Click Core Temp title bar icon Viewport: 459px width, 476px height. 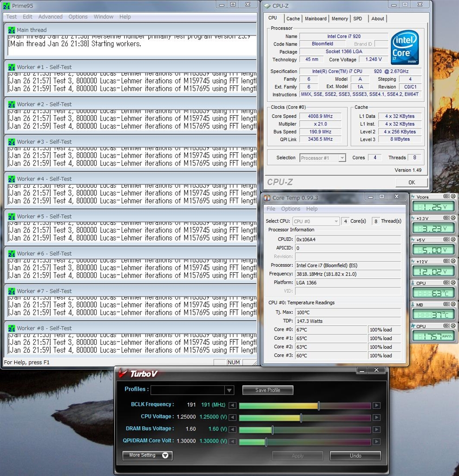point(267,198)
